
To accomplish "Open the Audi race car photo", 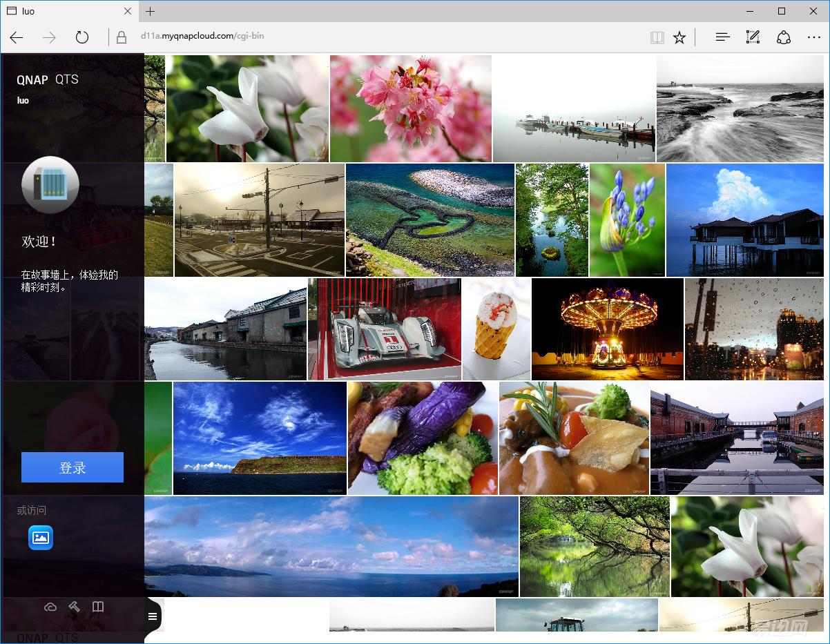I will [x=385, y=329].
